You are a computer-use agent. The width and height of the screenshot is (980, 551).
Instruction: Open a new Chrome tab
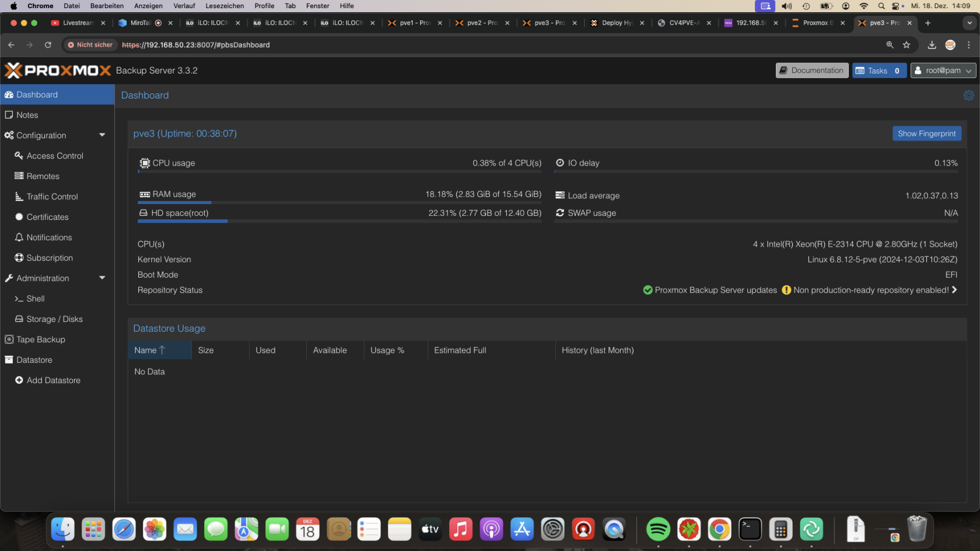click(928, 23)
